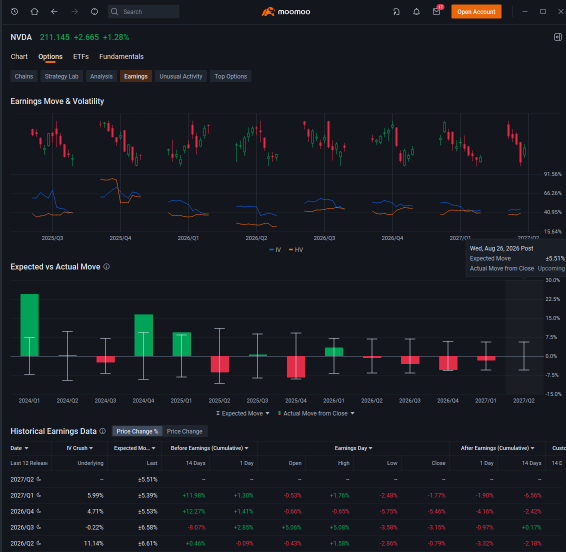Image resolution: width=566 pixels, height=552 pixels.
Task: Switch to Price Change % view
Action: pos(137,431)
